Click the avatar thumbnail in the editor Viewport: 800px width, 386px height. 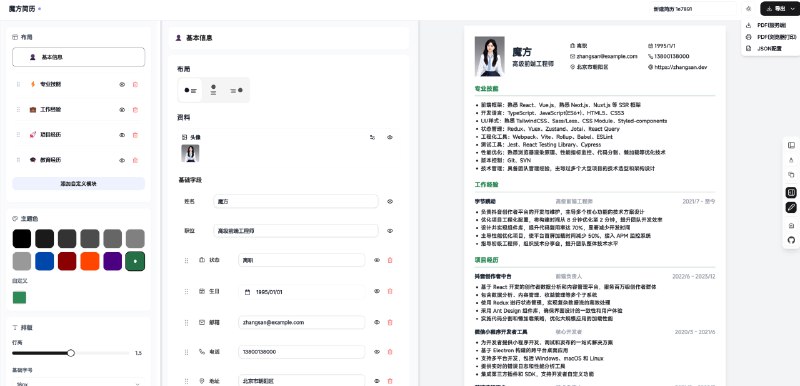[x=190, y=153]
